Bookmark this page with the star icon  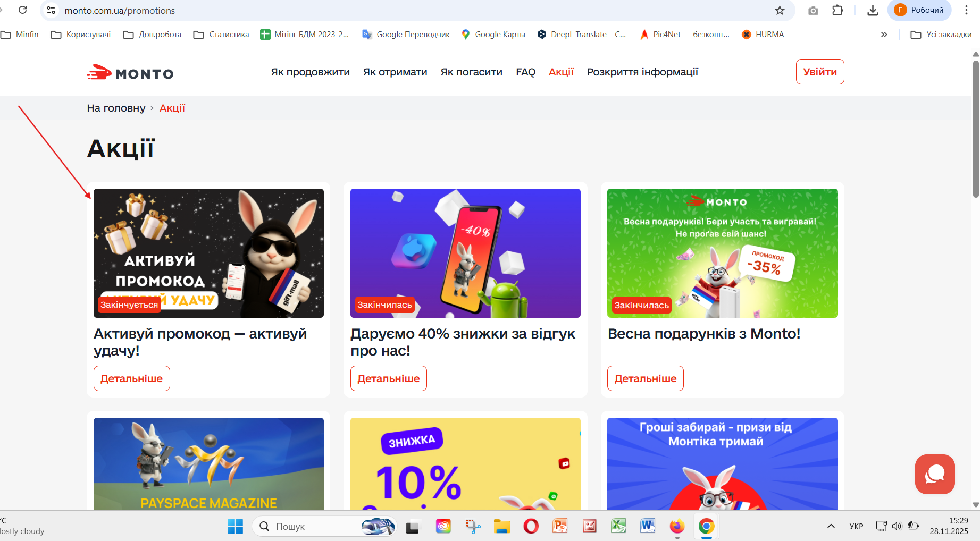pos(780,10)
